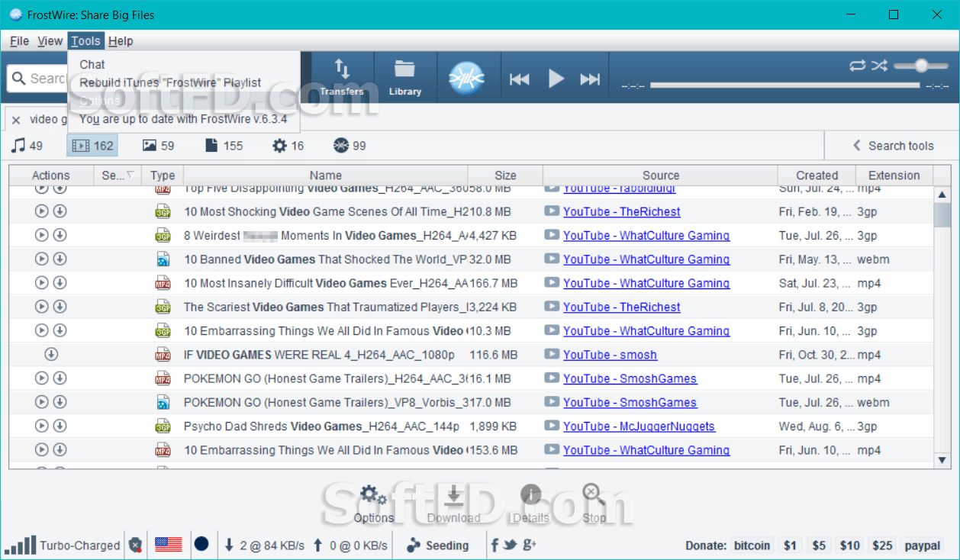The width and height of the screenshot is (960, 560).
Task: Click the firewall shield status icon
Action: [135, 545]
